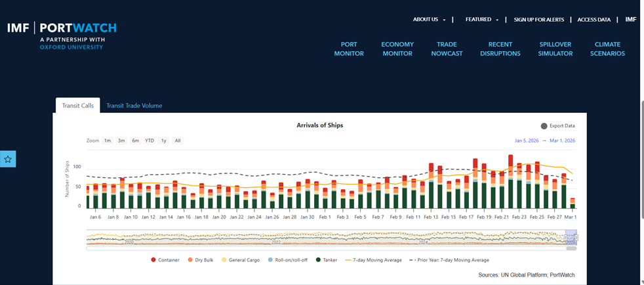Select the YTD zoom range button

coord(150,141)
